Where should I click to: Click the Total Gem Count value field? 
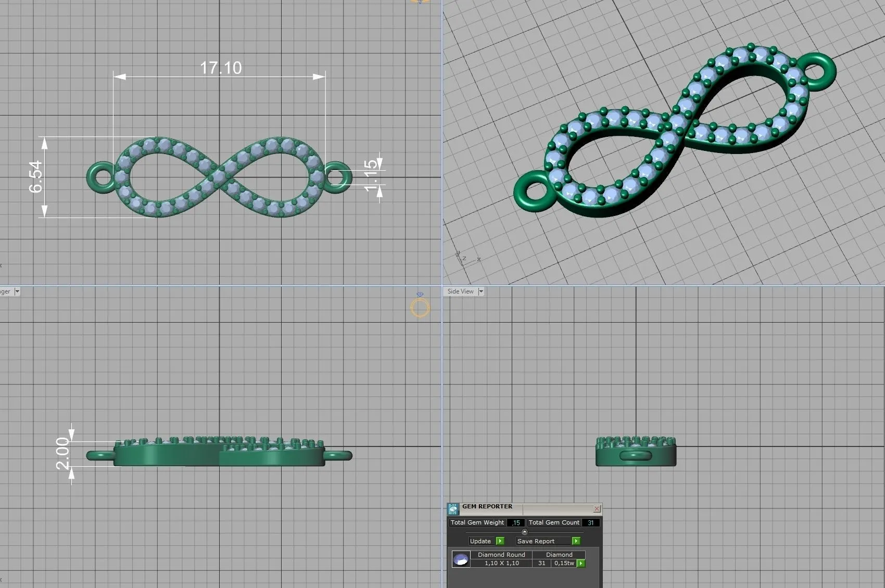point(590,523)
